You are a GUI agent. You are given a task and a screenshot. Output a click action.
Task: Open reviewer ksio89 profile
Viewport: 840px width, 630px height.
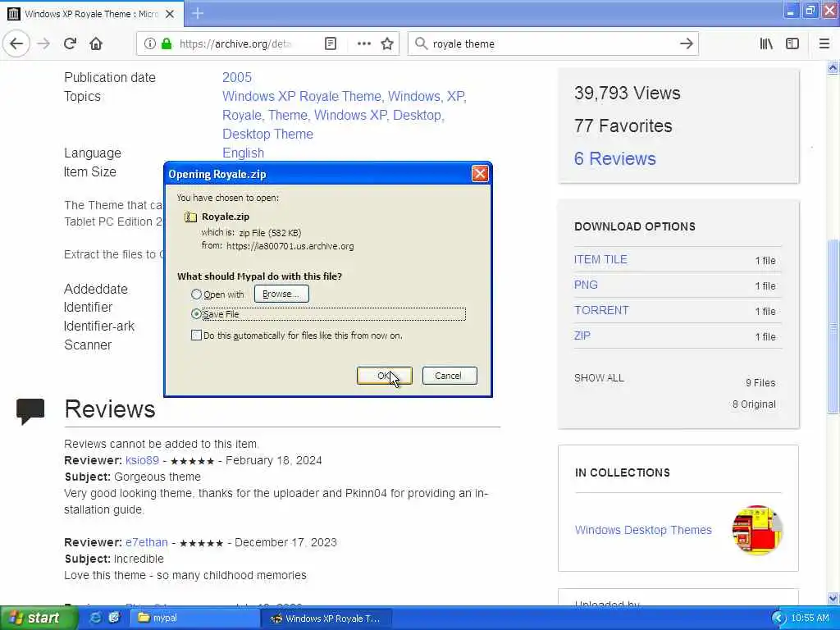point(142,460)
